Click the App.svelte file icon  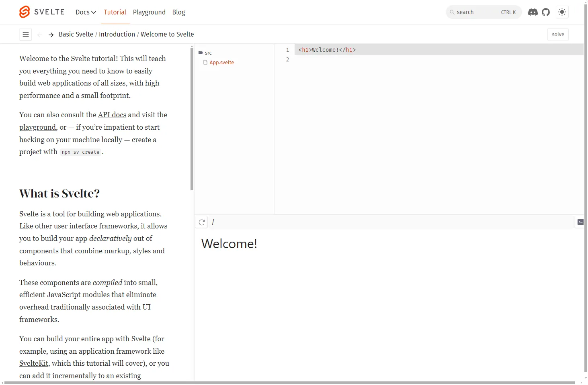tap(205, 62)
